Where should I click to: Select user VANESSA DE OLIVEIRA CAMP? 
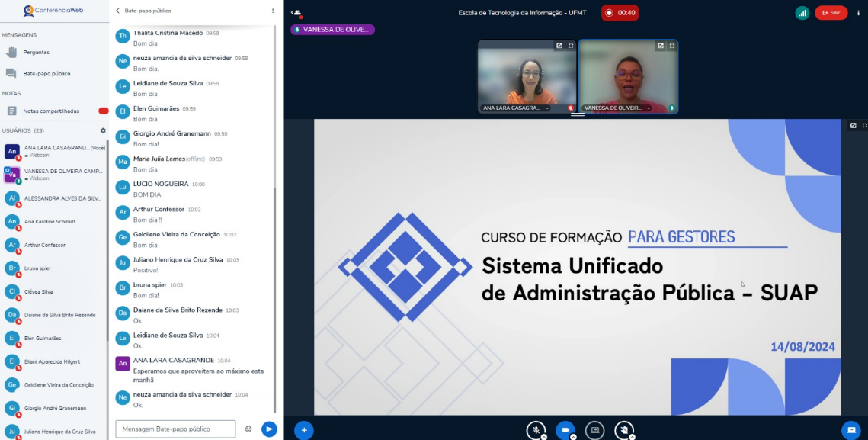point(53,175)
